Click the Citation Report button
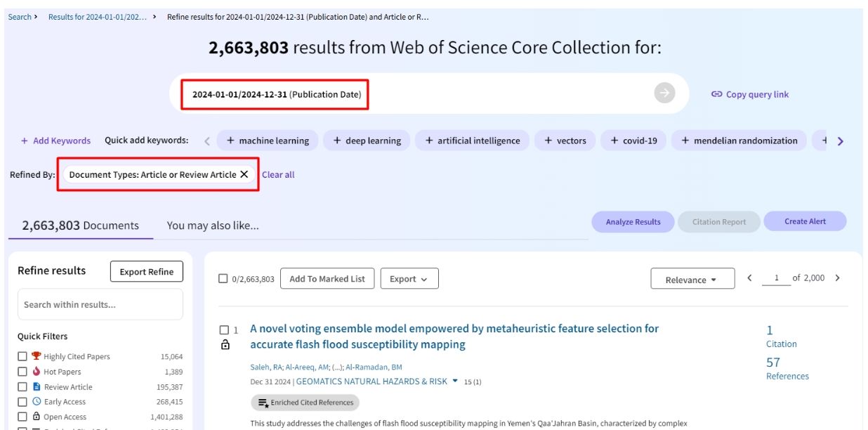This screenshot has height=430, width=868. 719,222
